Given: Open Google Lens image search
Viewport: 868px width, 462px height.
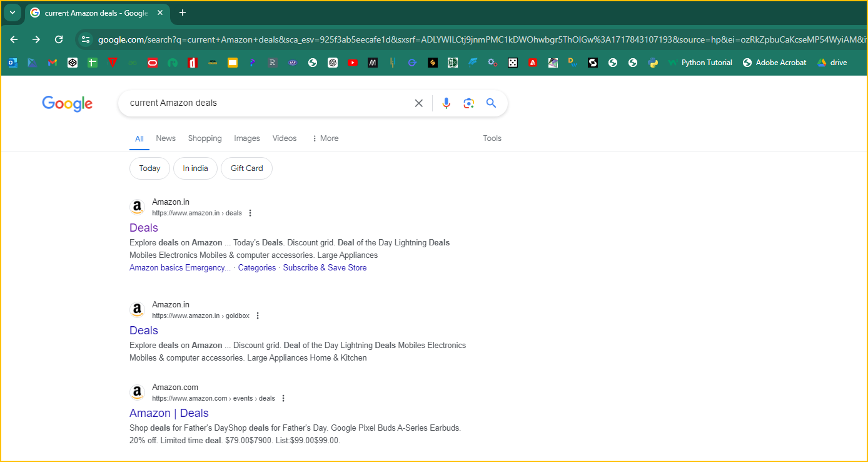Looking at the screenshot, I should pos(468,103).
